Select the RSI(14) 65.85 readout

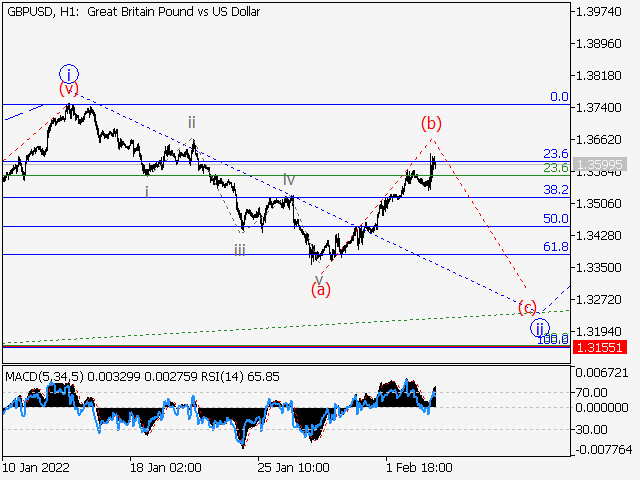coord(240,376)
